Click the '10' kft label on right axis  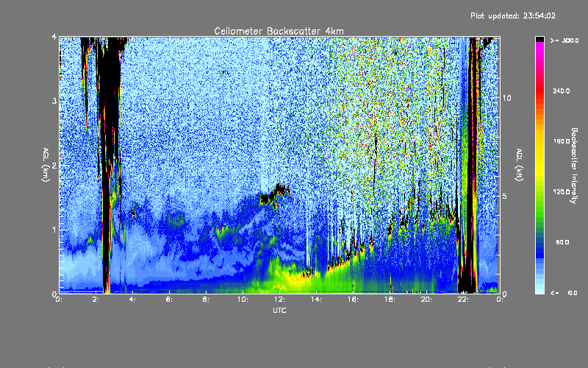point(506,98)
